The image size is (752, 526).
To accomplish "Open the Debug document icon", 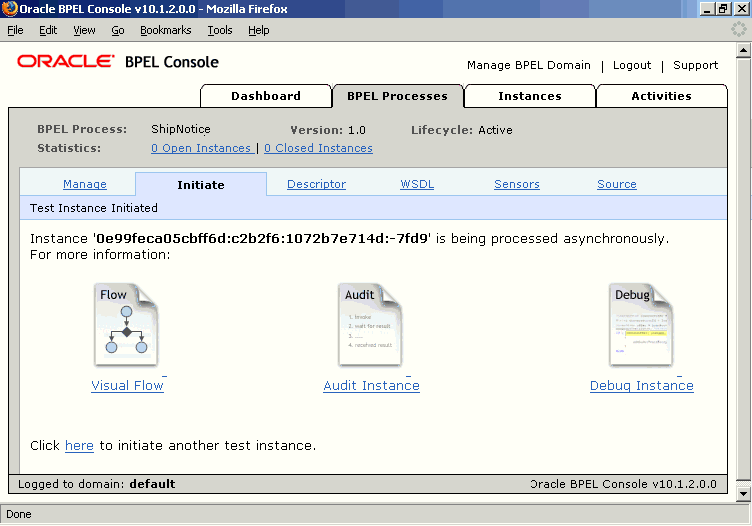I will [641, 325].
